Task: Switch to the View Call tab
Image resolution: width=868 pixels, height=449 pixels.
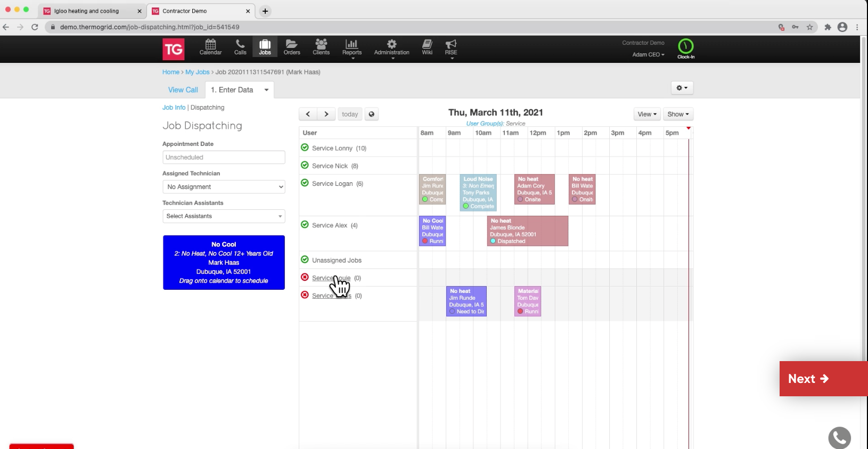Action: (183, 90)
